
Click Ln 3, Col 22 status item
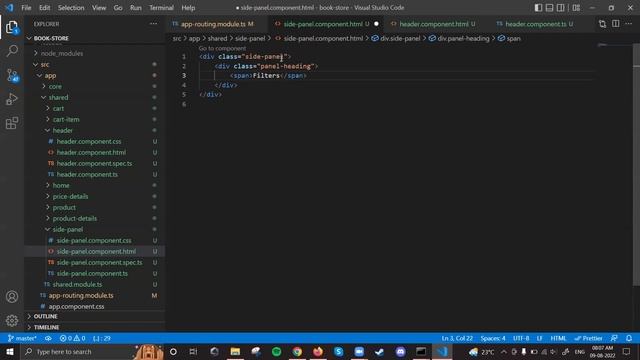pos(457,338)
